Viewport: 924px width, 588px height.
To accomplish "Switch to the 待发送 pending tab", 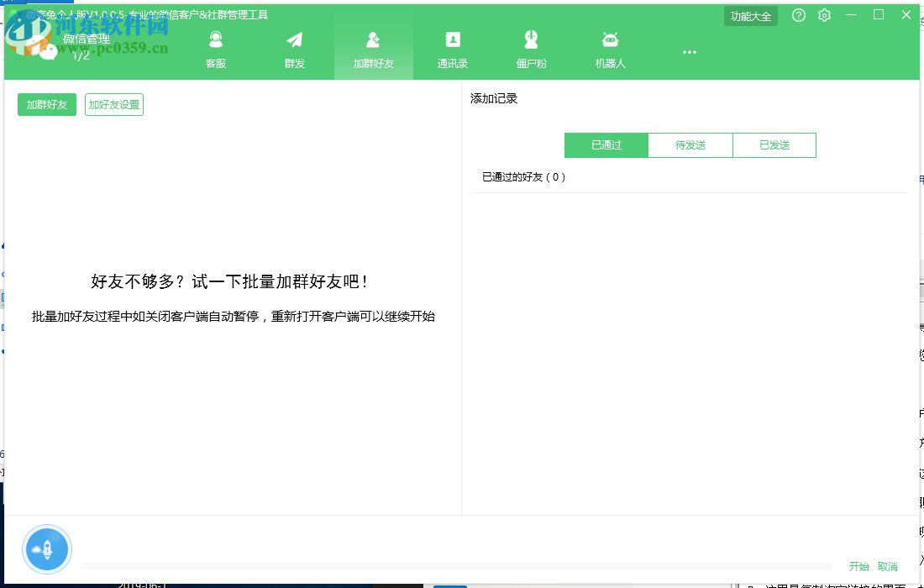I will 690,144.
